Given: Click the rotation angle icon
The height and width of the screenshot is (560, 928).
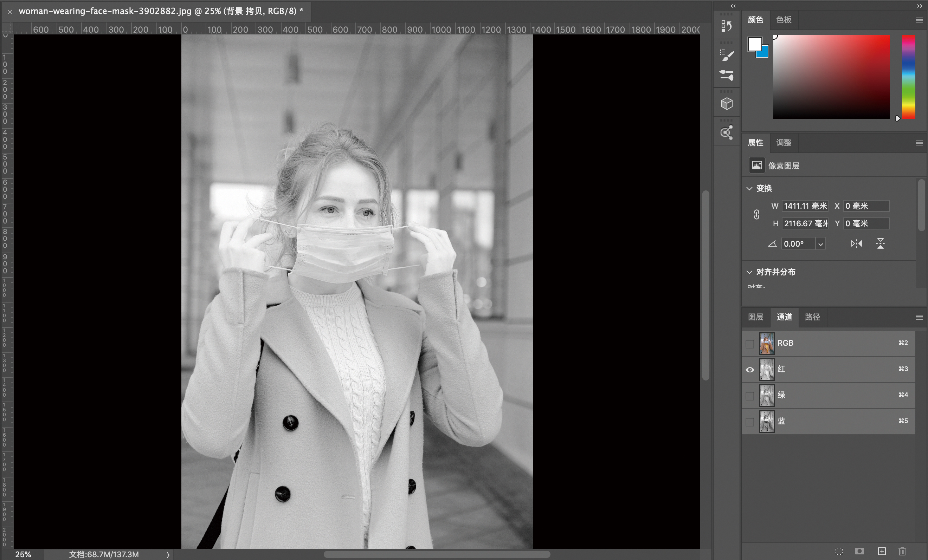Looking at the screenshot, I should click(x=773, y=243).
